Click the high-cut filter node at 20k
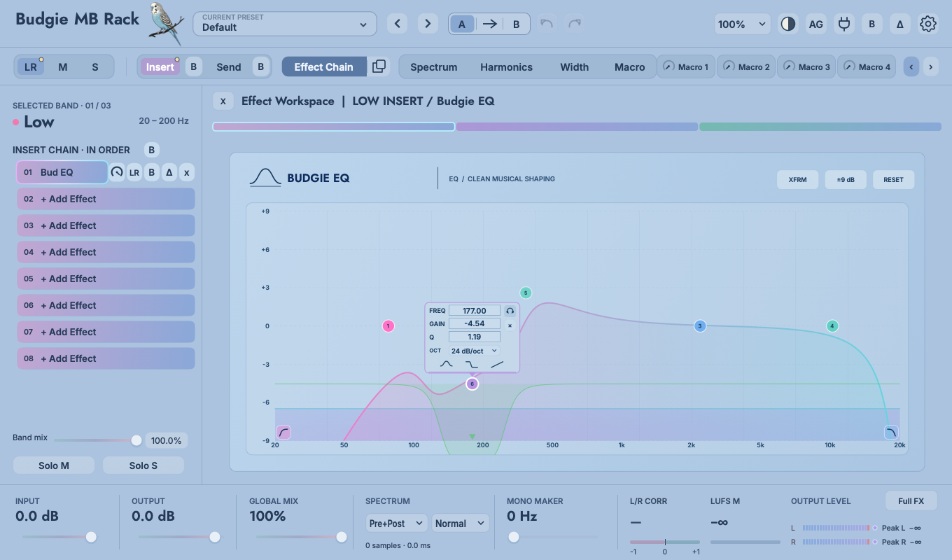 pyautogui.click(x=891, y=432)
